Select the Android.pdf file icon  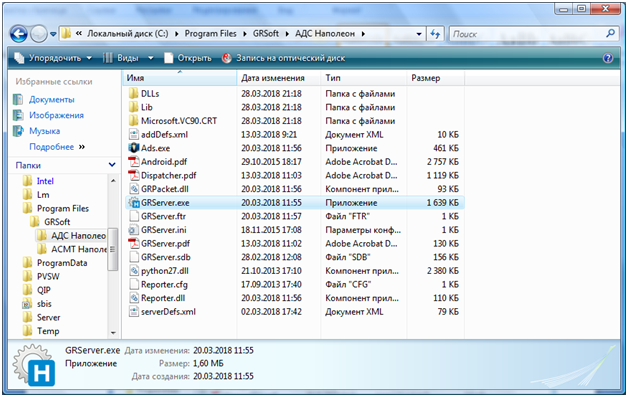coord(133,162)
